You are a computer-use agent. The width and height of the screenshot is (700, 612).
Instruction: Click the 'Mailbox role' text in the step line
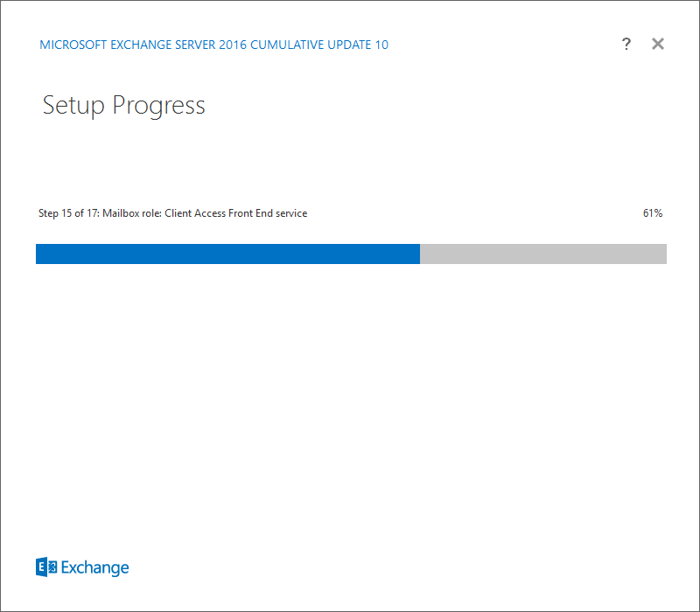coord(131,213)
